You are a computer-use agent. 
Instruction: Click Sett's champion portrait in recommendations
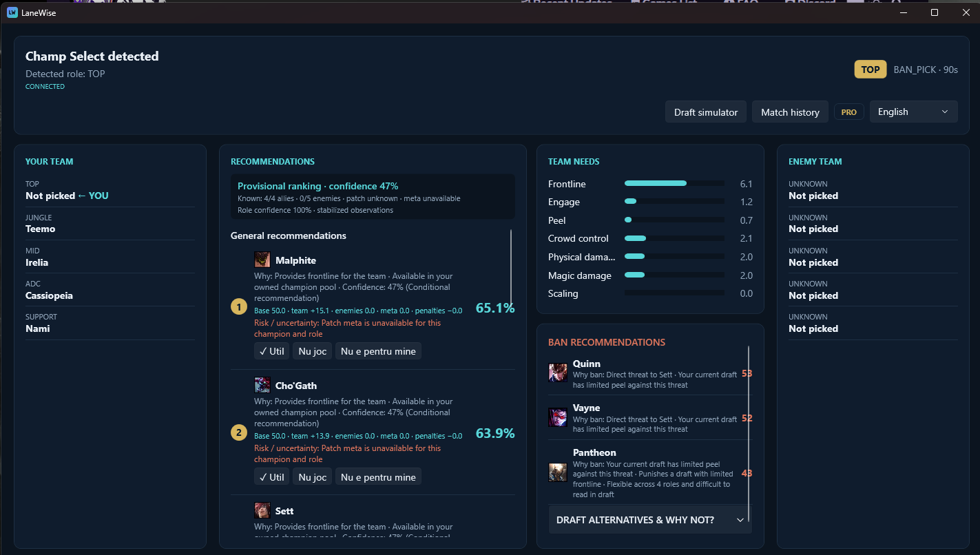tap(262, 510)
